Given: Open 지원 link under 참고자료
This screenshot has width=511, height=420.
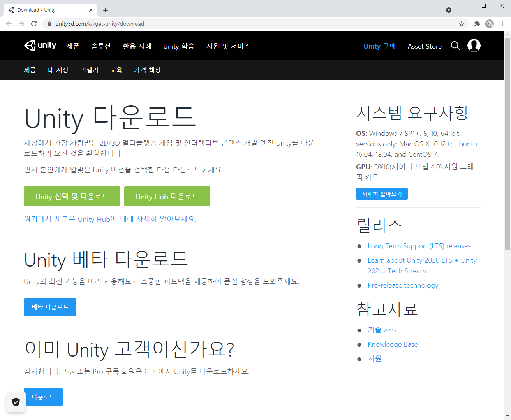Looking at the screenshot, I should (x=374, y=358).
